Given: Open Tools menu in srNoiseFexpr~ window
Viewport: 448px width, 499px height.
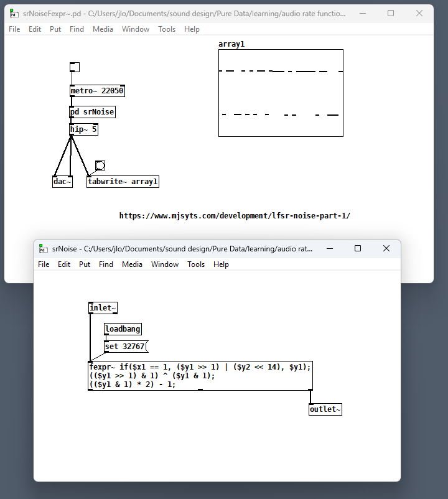Looking at the screenshot, I should [x=167, y=29].
